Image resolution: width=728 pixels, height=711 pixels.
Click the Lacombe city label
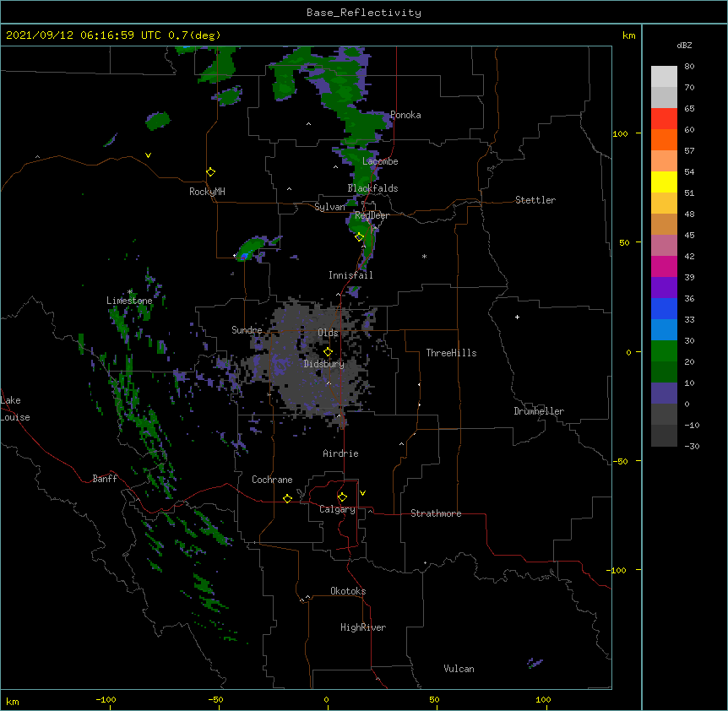click(380, 161)
